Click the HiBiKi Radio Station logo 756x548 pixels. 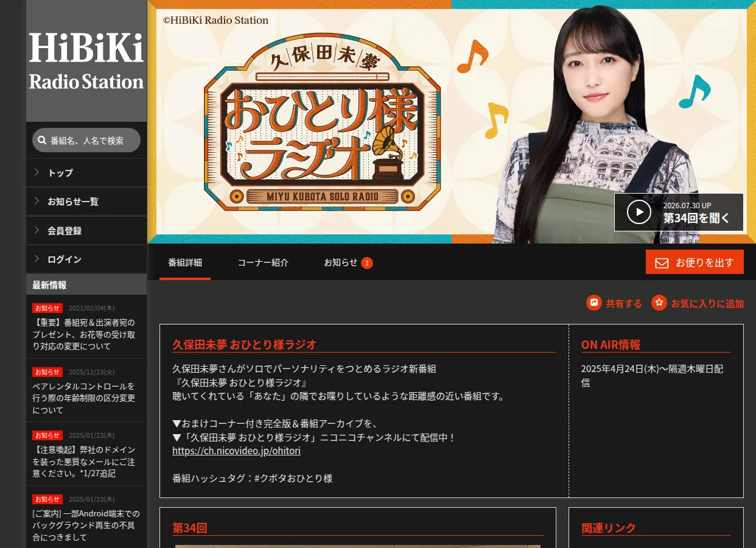(86, 61)
